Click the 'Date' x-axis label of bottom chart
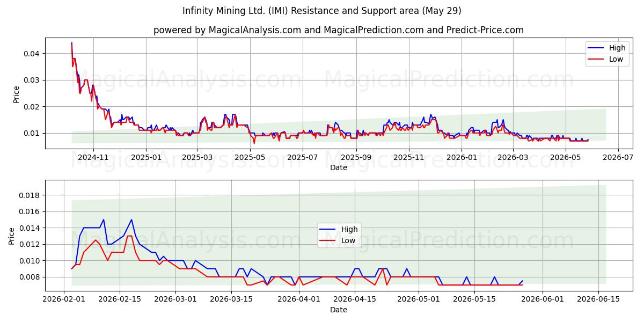The width and height of the screenshot is (644, 322). (x=339, y=310)
